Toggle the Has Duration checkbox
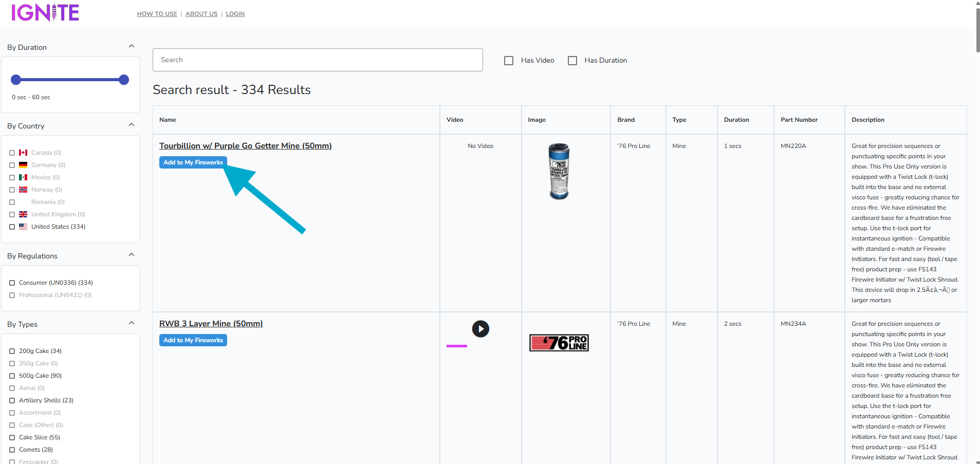 572,61
